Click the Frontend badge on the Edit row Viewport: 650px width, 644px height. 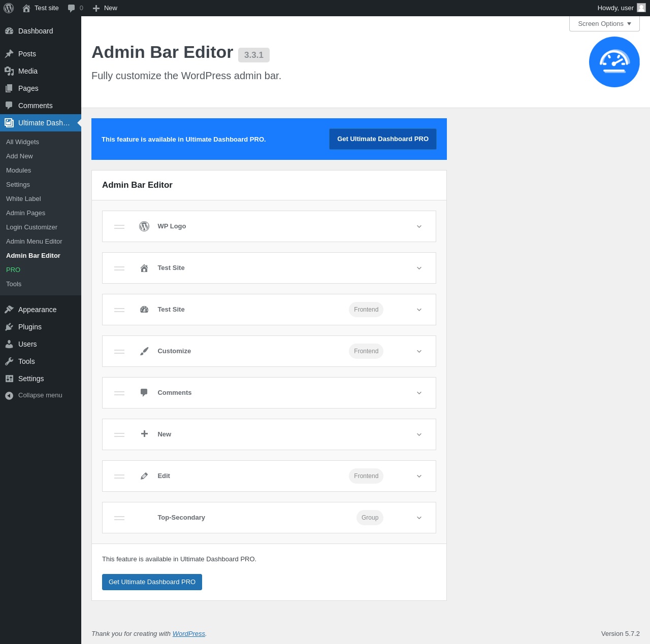pos(366,476)
